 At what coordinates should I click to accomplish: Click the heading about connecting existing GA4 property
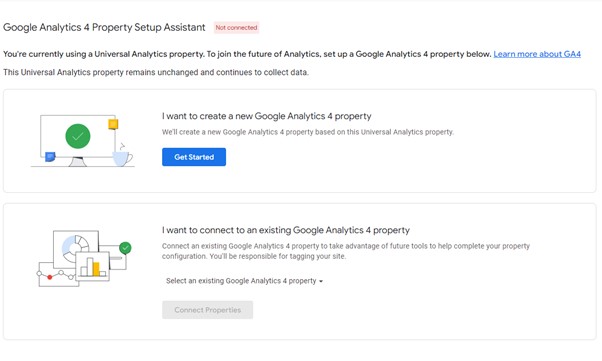pos(286,230)
